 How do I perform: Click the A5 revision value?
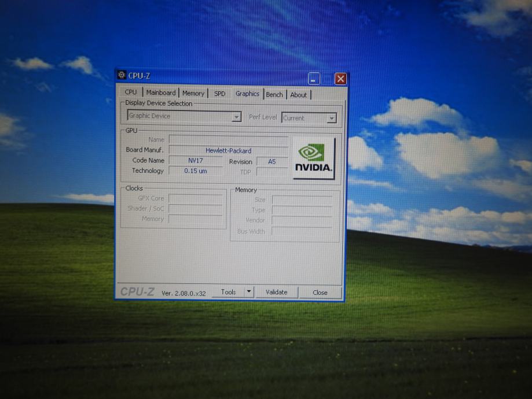point(272,162)
